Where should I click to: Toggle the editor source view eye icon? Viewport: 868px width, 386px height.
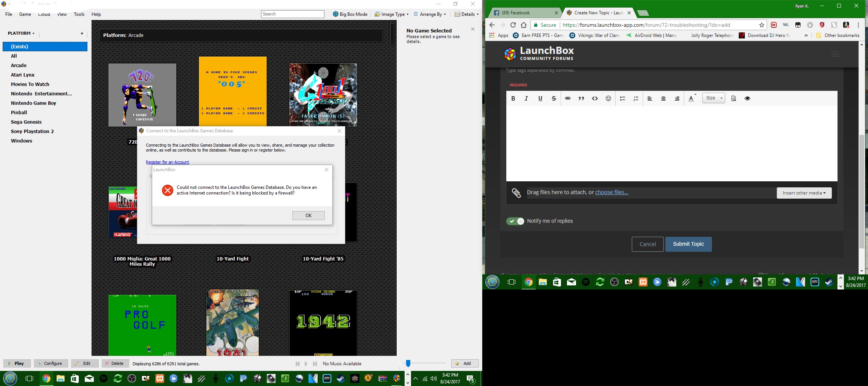(x=747, y=98)
